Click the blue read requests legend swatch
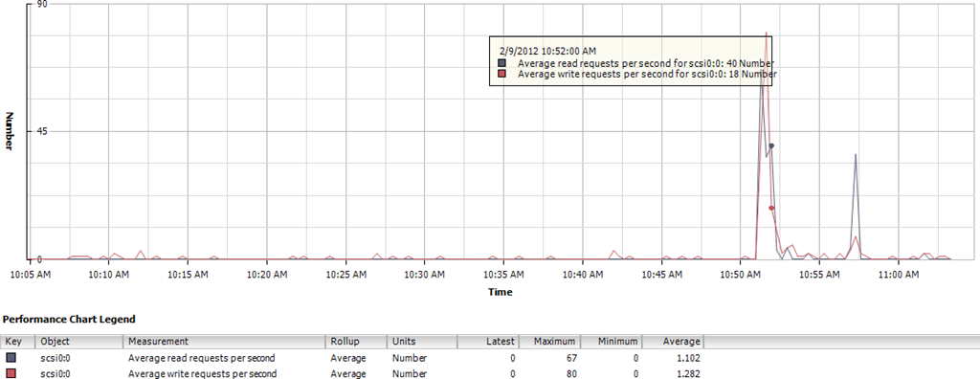Screen dimensions: 980x379 [x=11, y=358]
